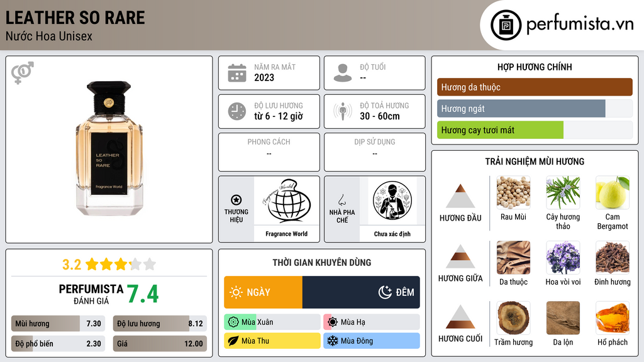Click the Mùa Thu season bar

[x=272, y=341]
